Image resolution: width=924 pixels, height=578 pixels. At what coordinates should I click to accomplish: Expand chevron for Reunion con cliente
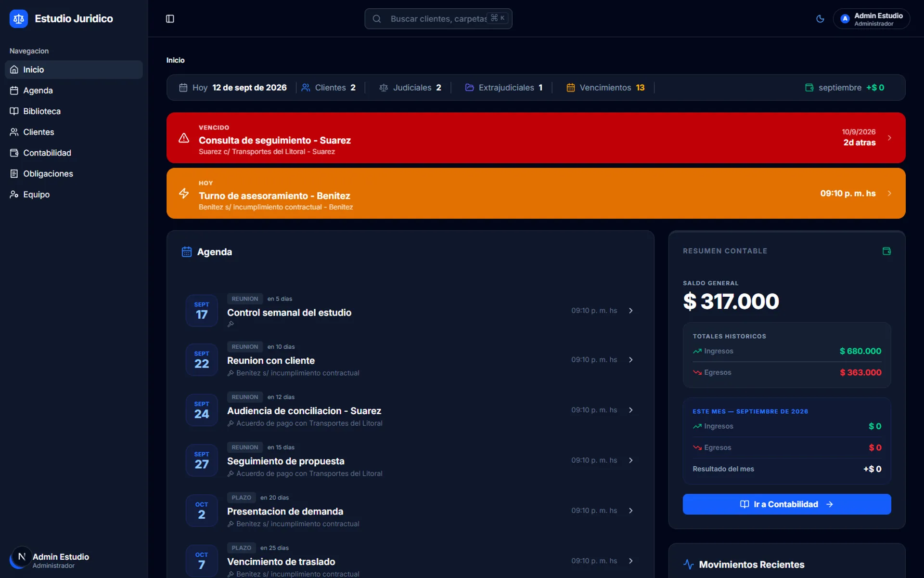[x=631, y=360]
